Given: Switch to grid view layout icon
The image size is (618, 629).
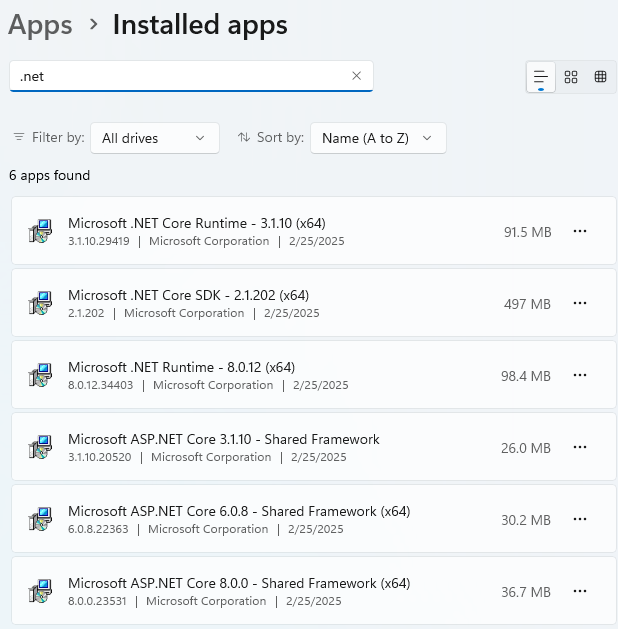Looking at the screenshot, I should [570, 77].
